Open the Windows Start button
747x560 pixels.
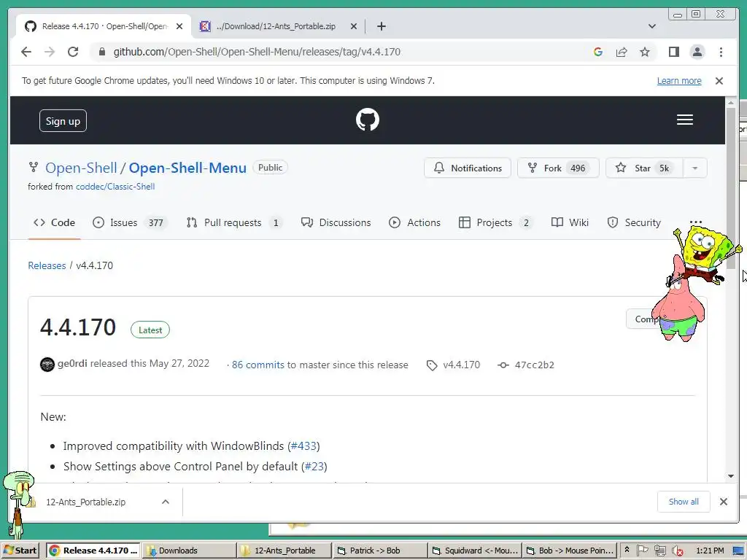click(20, 551)
